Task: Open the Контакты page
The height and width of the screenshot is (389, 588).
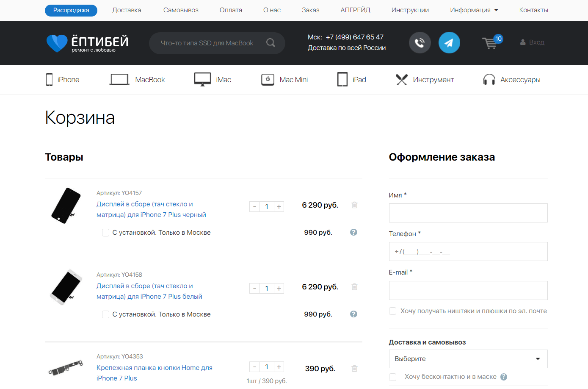Action: (x=534, y=10)
